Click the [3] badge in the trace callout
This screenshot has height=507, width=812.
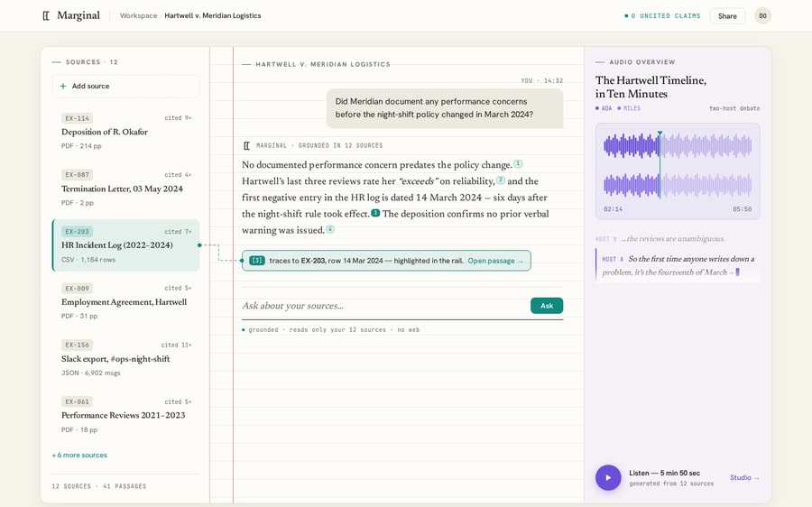tap(257, 261)
